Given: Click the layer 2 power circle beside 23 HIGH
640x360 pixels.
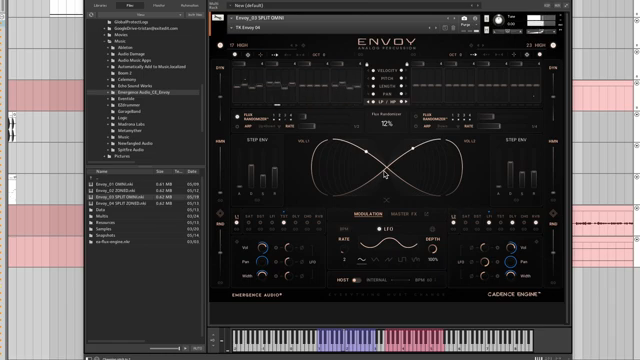Looking at the screenshot, I should 553,45.
